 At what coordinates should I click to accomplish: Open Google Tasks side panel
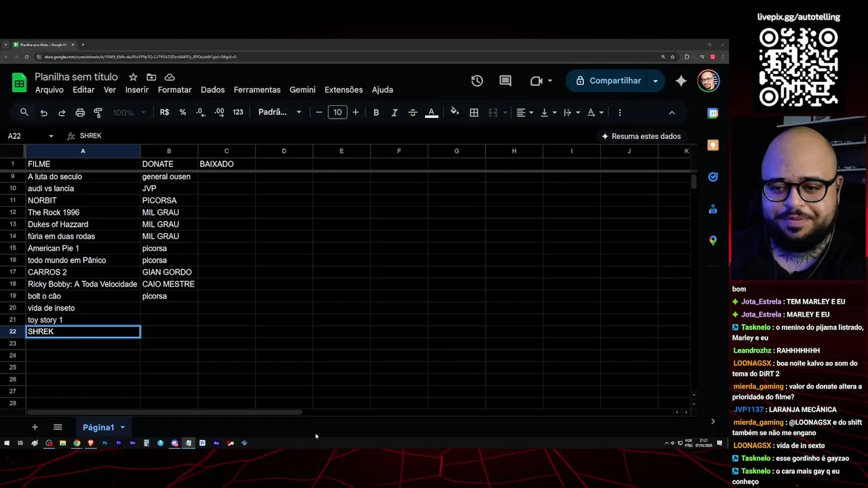(x=713, y=177)
